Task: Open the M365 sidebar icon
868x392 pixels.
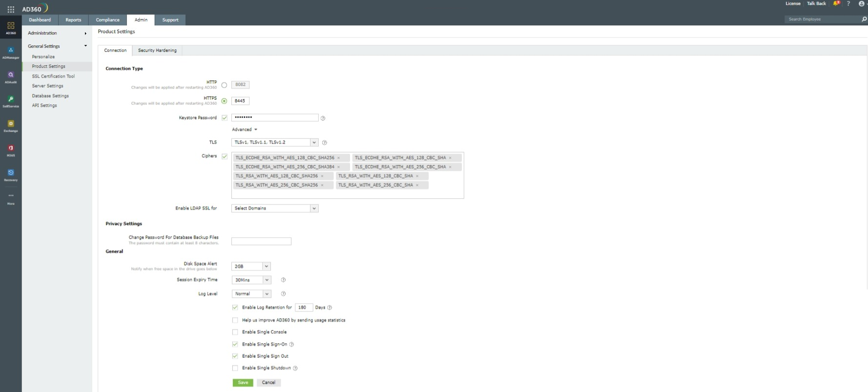Action: [x=11, y=150]
